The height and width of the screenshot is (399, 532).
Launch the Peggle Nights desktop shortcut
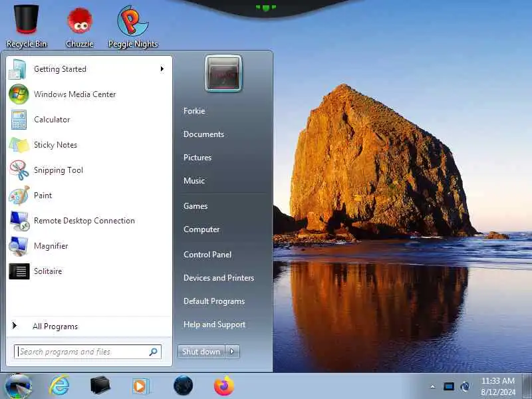click(x=132, y=27)
